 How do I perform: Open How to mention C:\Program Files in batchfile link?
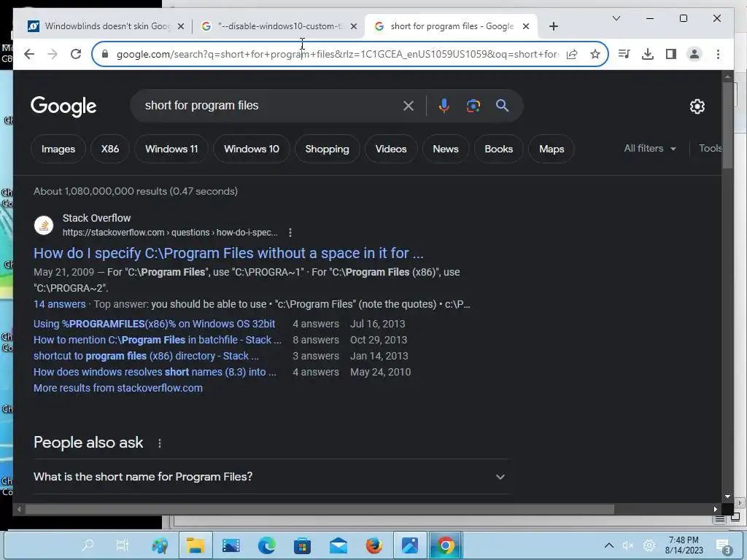(x=158, y=340)
